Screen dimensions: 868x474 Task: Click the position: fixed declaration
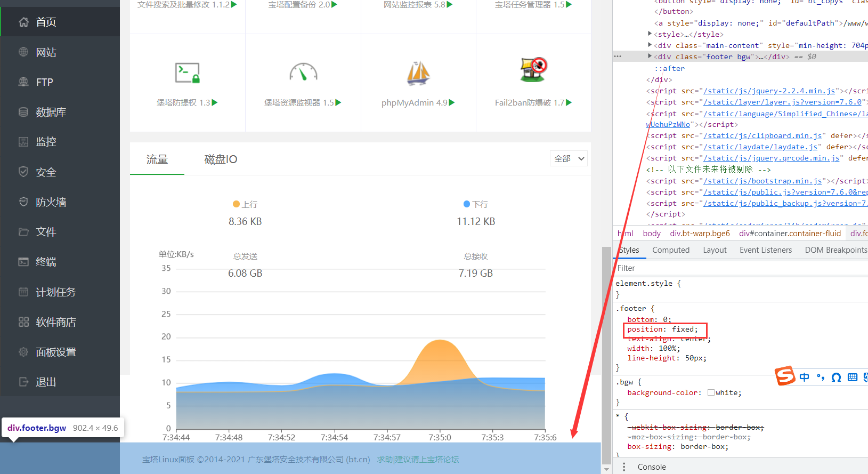(x=662, y=330)
